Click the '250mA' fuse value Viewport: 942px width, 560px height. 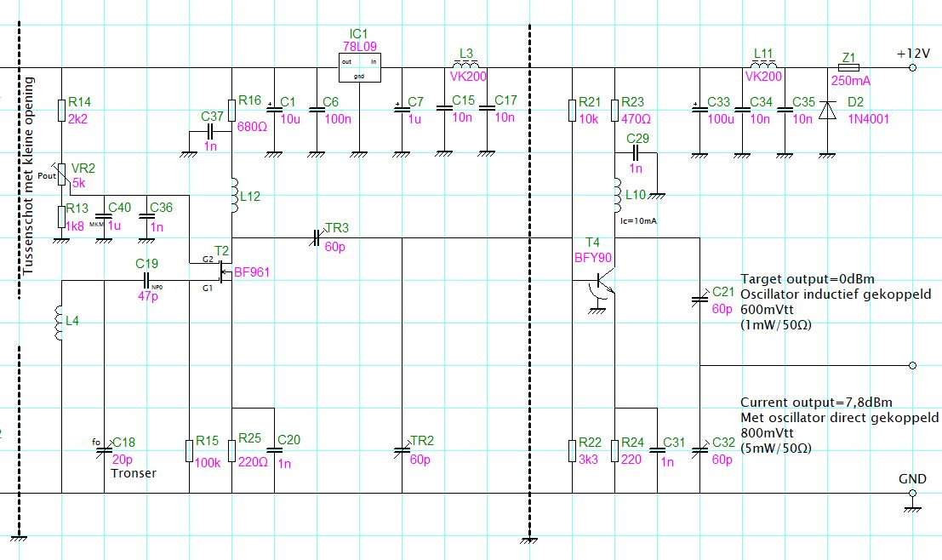[851, 81]
